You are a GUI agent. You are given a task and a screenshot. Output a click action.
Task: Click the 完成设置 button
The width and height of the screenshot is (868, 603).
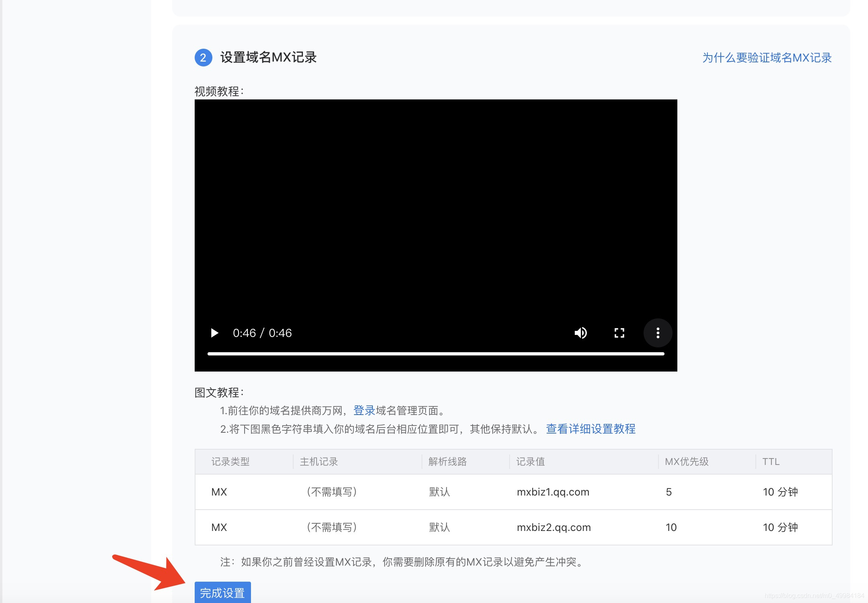[x=222, y=593]
